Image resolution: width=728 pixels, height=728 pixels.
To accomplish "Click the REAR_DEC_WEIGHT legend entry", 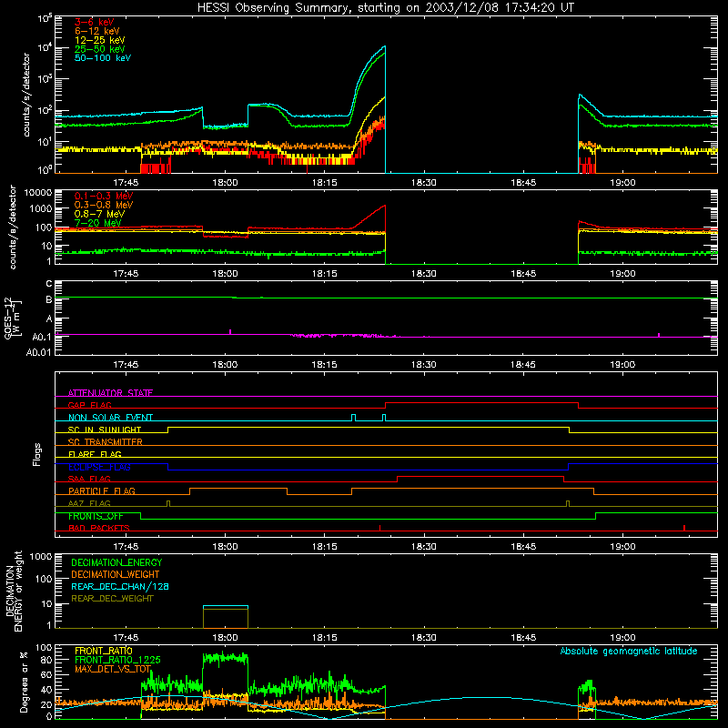I will pos(112,599).
